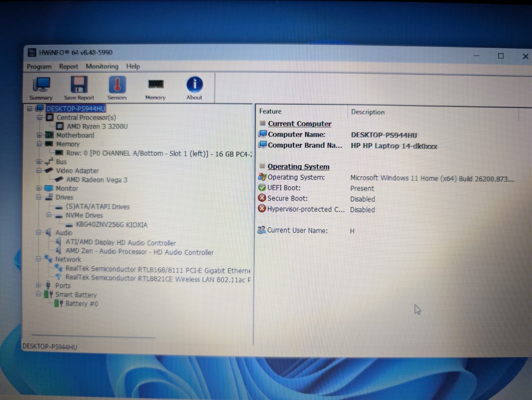This screenshot has width=532, height=400.
Task: Click the UEFI Boot green check icon
Action: pos(262,187)
